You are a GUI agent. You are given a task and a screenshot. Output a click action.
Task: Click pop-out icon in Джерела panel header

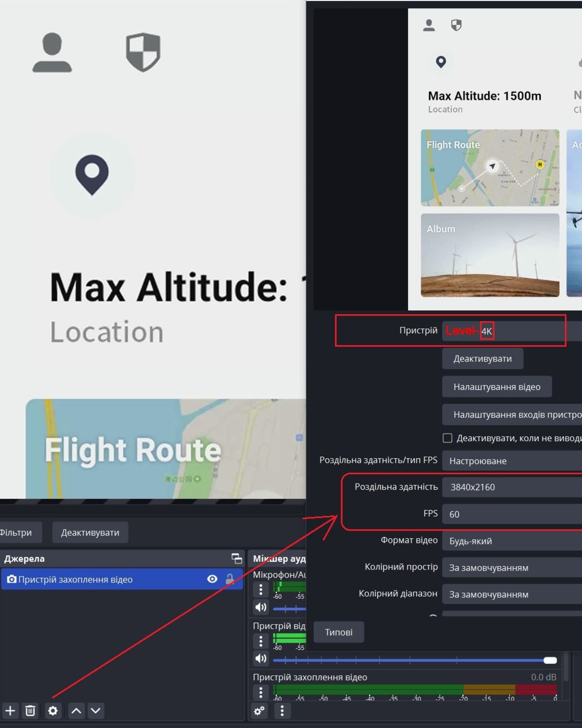237,559
